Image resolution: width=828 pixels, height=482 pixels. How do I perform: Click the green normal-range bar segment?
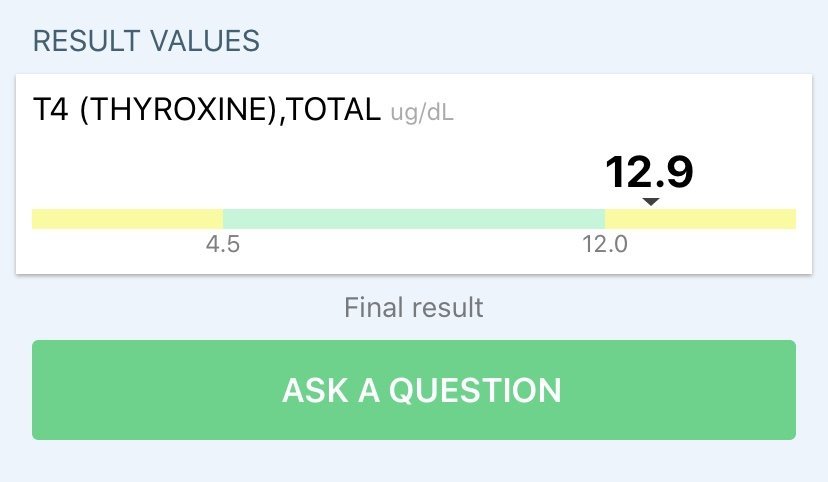pyautogui.click(x=414, y=219)
